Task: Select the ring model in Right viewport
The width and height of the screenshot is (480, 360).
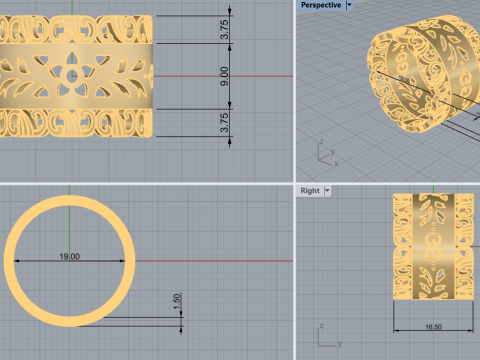Action: tap(433, 246)
